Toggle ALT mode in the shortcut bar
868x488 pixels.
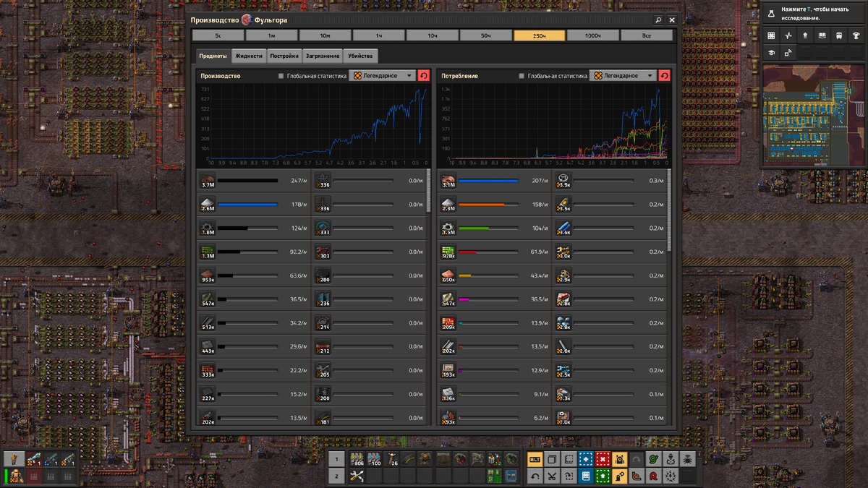[x=535, y=459]
